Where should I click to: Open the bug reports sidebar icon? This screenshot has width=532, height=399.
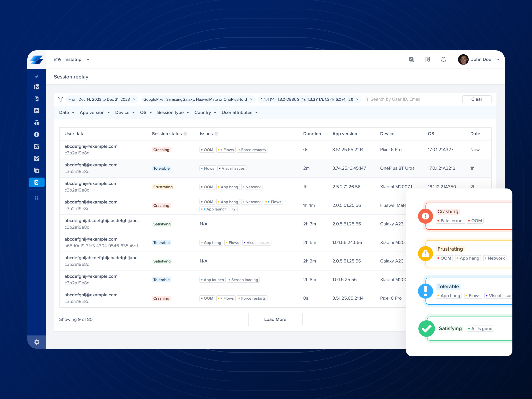[36, 123]
